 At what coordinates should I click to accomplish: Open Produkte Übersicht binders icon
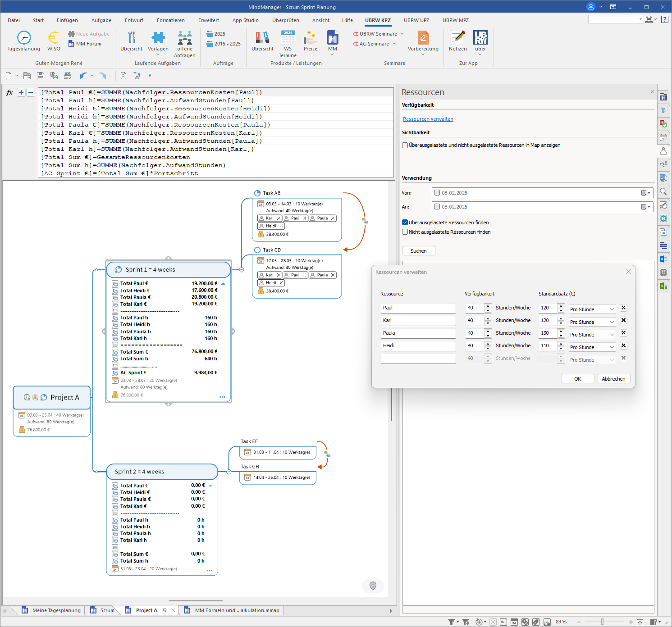coord(262,37)
